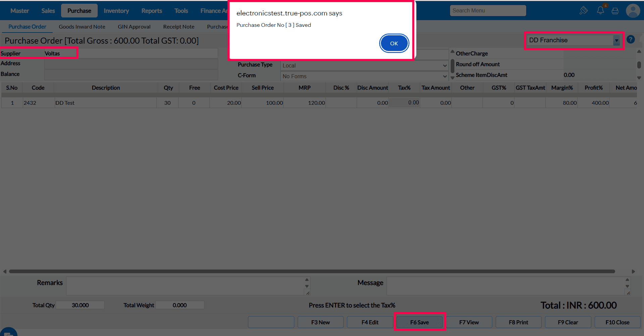
Task: Click the F4 Edit button
Action: (370, 322)
